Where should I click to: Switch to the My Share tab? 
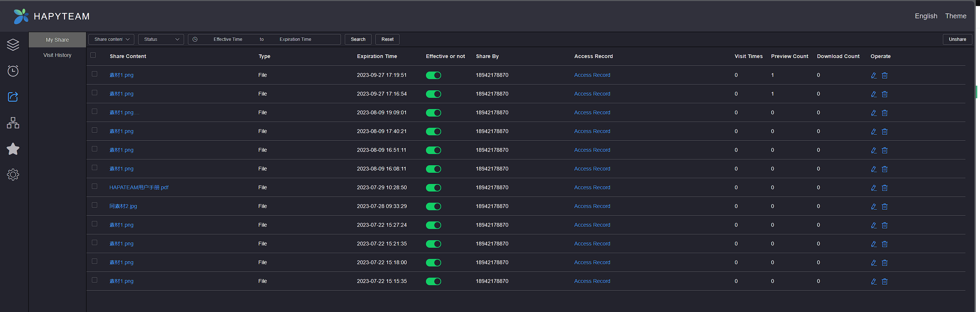pyautogui.click(x=57, y=40)
